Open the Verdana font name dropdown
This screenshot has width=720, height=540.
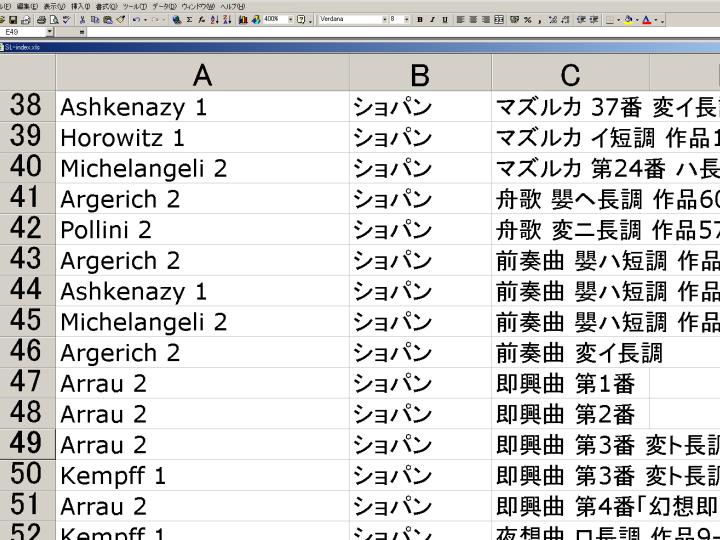pos(384,19)
